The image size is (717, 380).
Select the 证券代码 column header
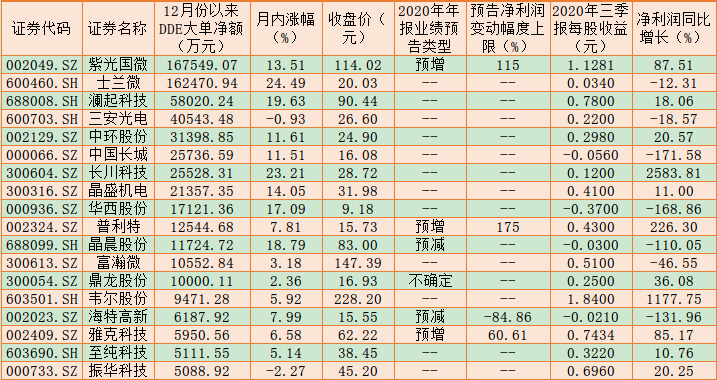point(41,28)
